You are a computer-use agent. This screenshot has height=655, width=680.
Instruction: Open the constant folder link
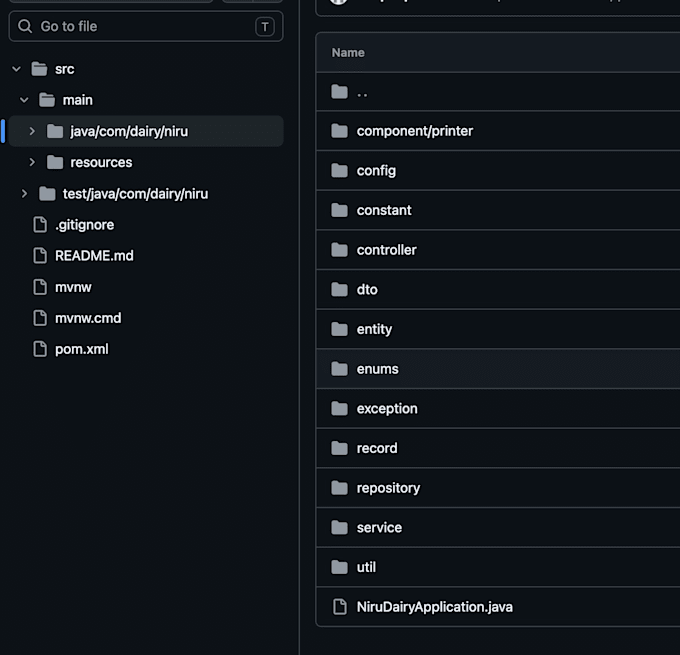pos(384,210)
